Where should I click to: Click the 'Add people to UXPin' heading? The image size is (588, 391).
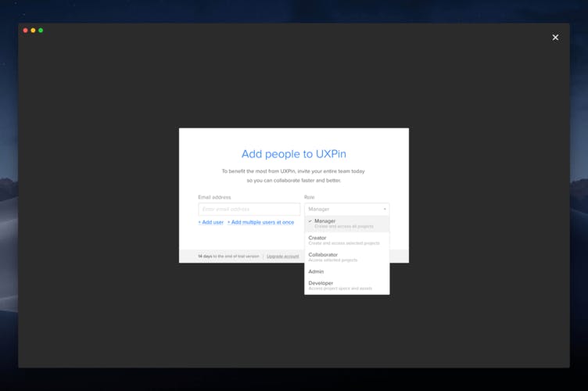294,154
